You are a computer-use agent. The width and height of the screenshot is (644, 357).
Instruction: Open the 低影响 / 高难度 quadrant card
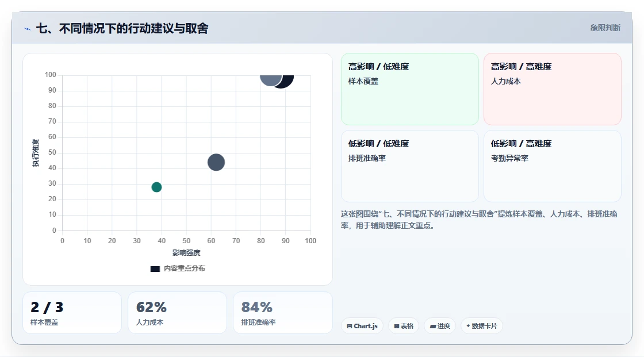click(553, 166)
